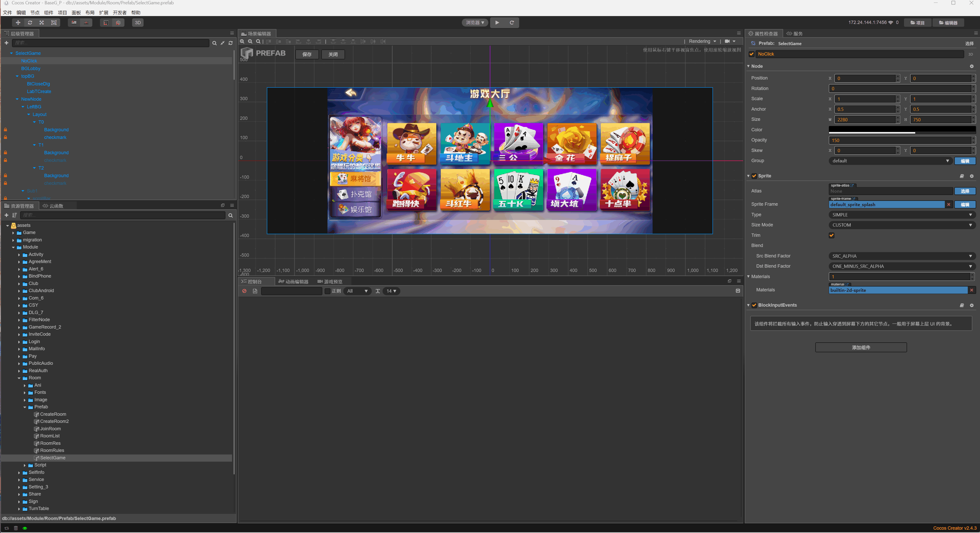Toggle 3D scene view mode
Image resolution: width=980 pixels, height=533 pixels.
[x=138, y=23]
